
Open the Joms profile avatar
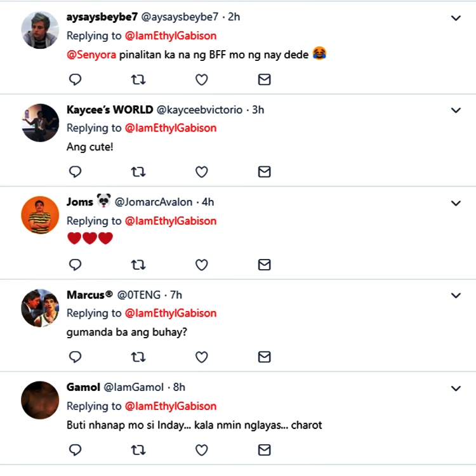40,215
